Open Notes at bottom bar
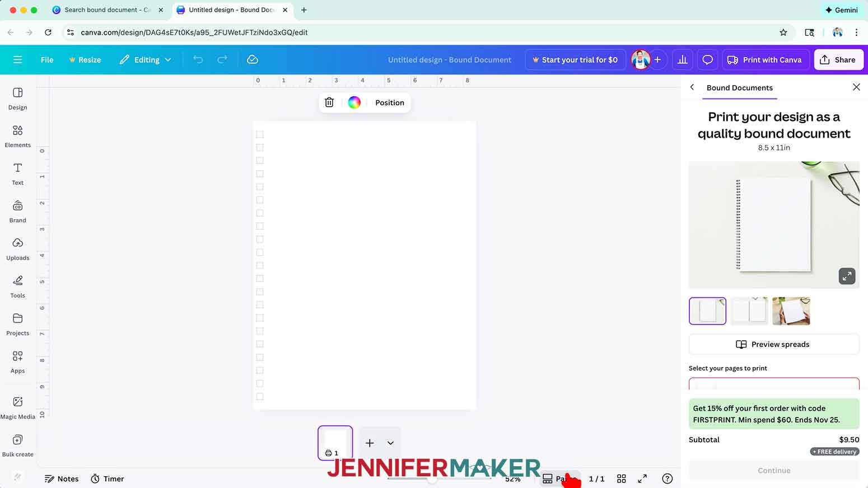Viewport: 868px width, 488px height. coord(62,478)
